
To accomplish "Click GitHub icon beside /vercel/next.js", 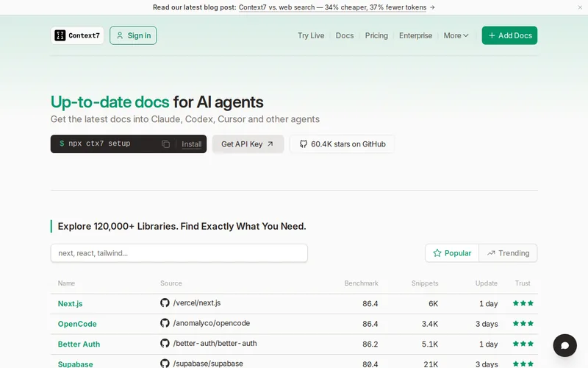I will (x=165, y=302).
